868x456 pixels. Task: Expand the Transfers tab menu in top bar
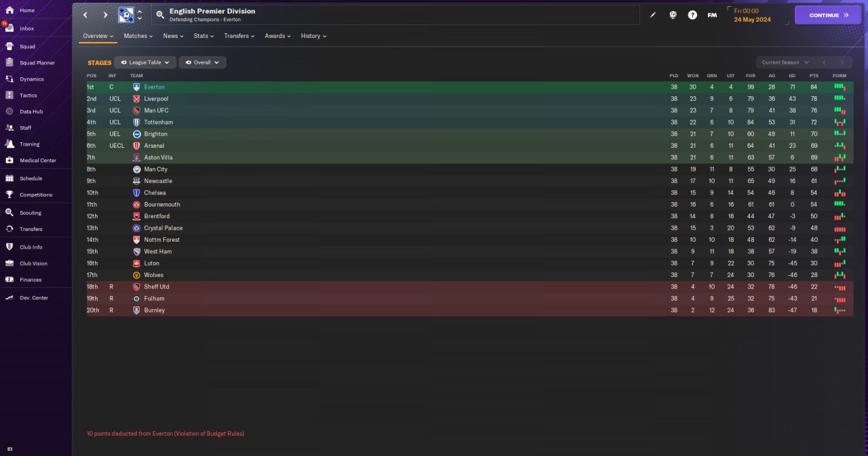(x=239, y=36)
